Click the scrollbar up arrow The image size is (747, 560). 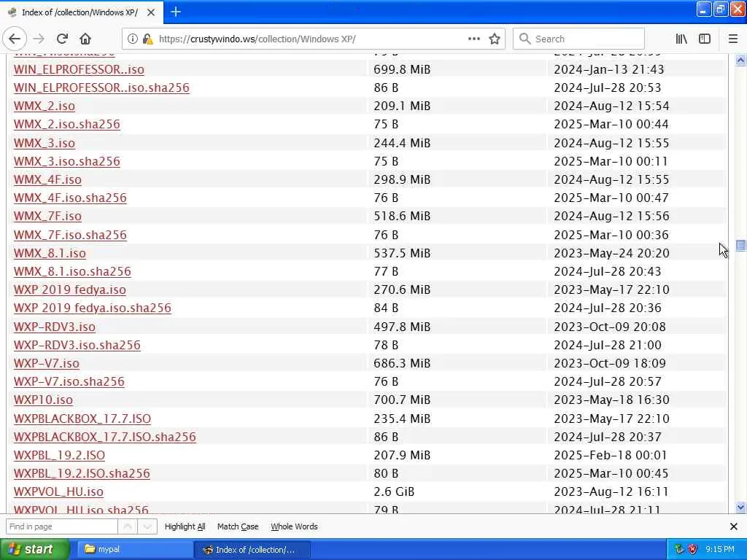(x=740, y=60)
